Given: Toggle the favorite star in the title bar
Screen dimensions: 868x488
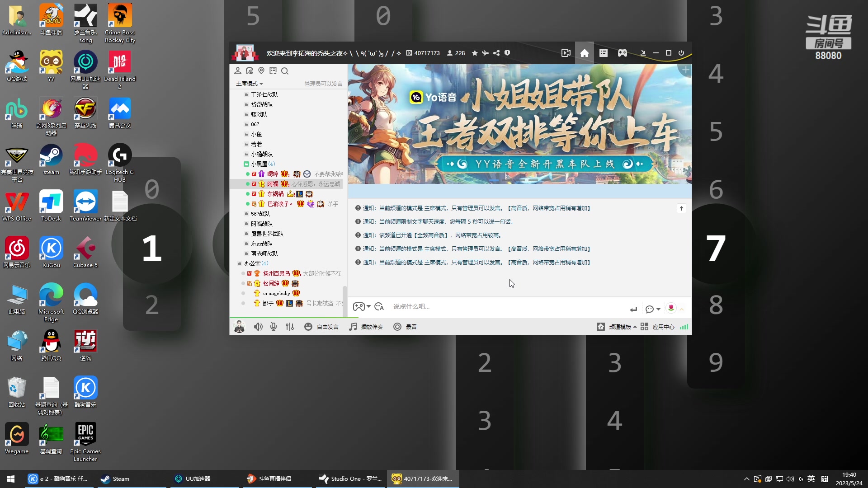Looking at the screenshot, I should 474,53.
